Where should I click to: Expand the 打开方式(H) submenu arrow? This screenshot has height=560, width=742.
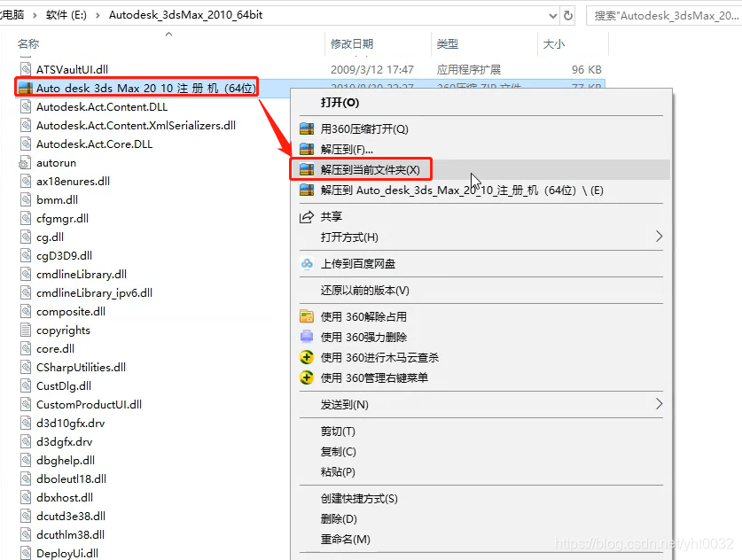659,236
